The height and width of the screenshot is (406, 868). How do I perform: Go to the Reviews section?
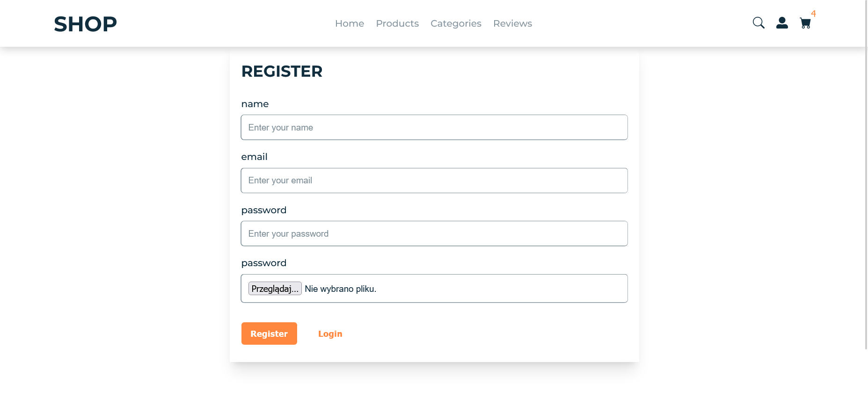(512, 23)
